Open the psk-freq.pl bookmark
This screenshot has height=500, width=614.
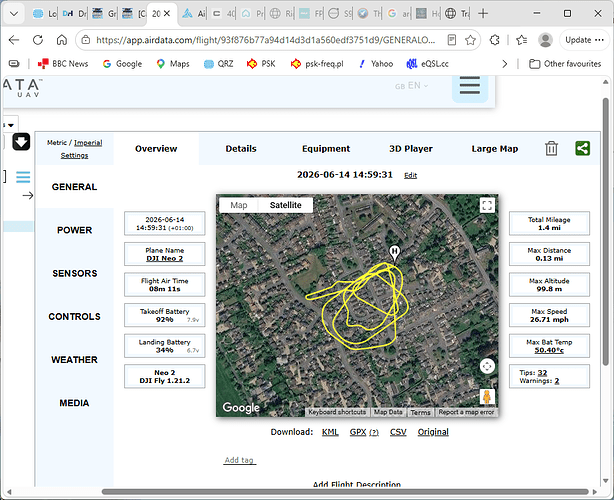317,64
